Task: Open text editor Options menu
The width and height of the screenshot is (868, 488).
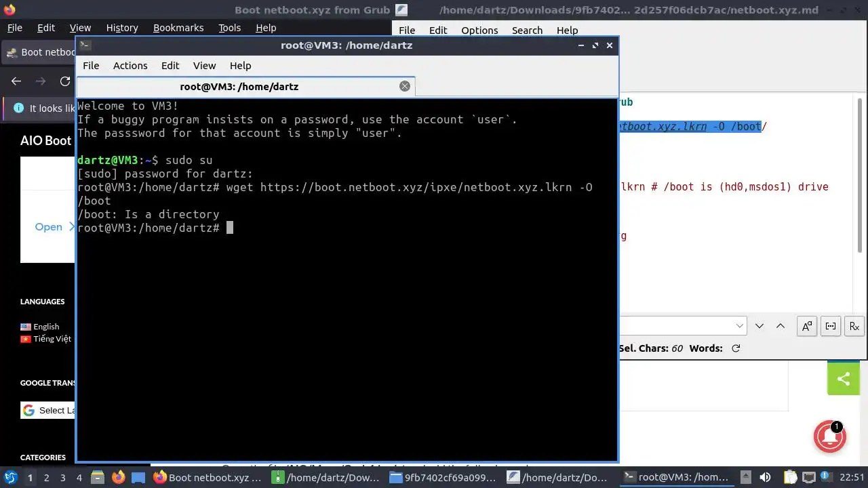Action: coord(479,30)
